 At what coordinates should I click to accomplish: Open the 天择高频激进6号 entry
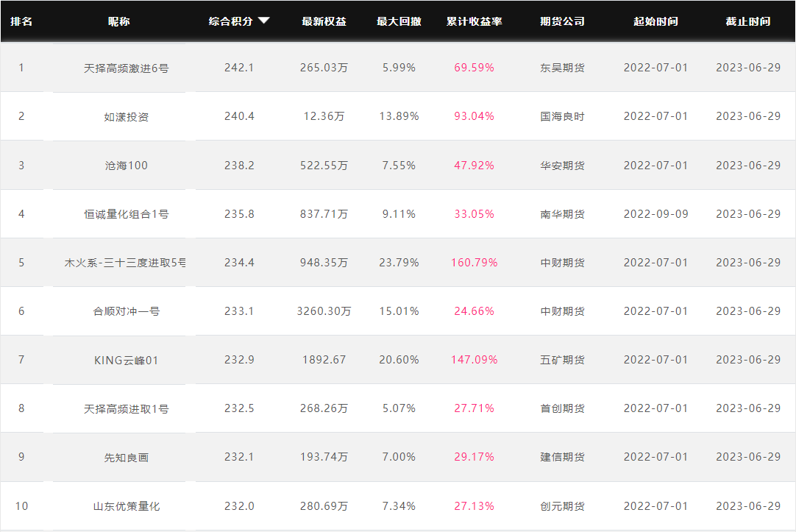pos(126,68)
